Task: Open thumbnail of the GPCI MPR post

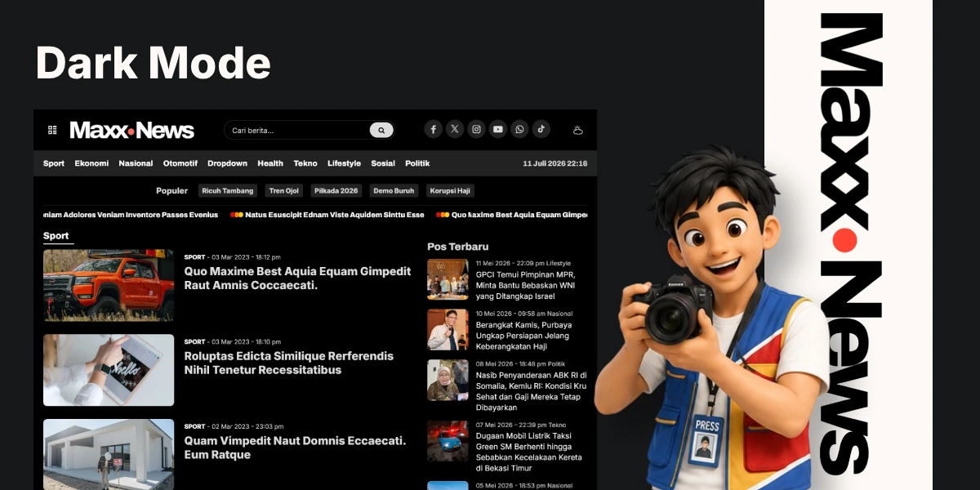Action: (x=448, y=279)
